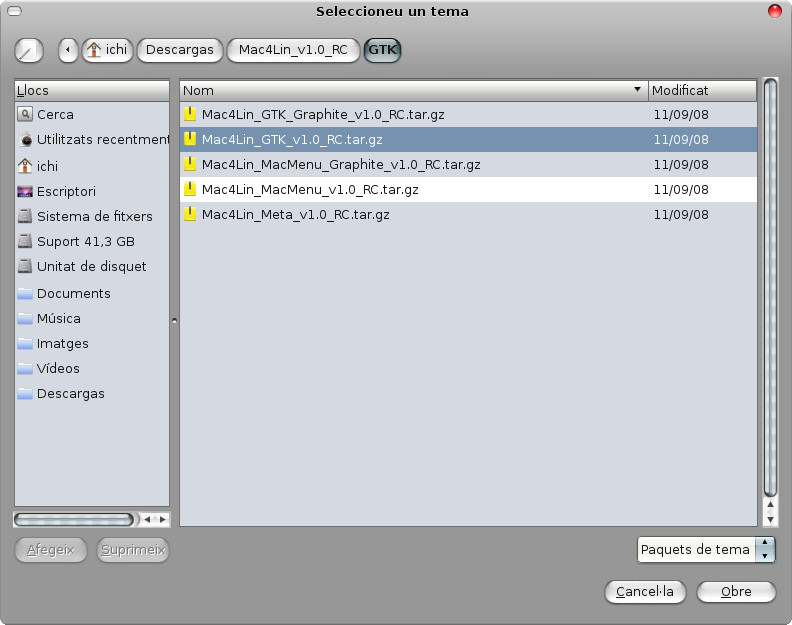The width and height of the screenshot is (792, 625).
Task: Click the Documents folder icon
Action: pos(25,294)
